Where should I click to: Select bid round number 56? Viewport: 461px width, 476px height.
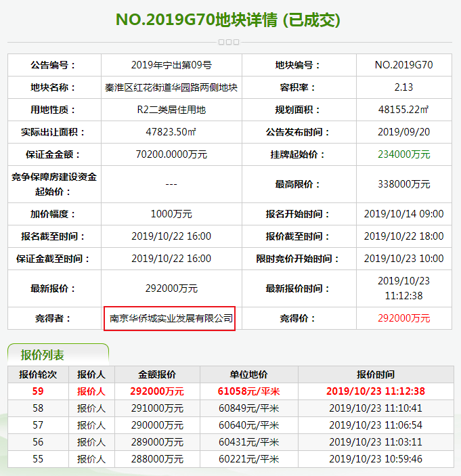(38, 442)
